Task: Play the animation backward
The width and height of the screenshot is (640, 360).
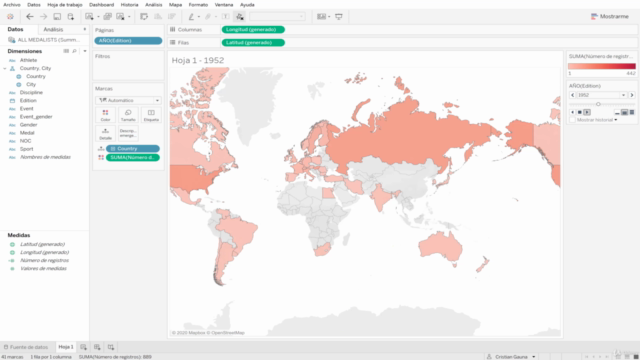Action: coord(572,112)
